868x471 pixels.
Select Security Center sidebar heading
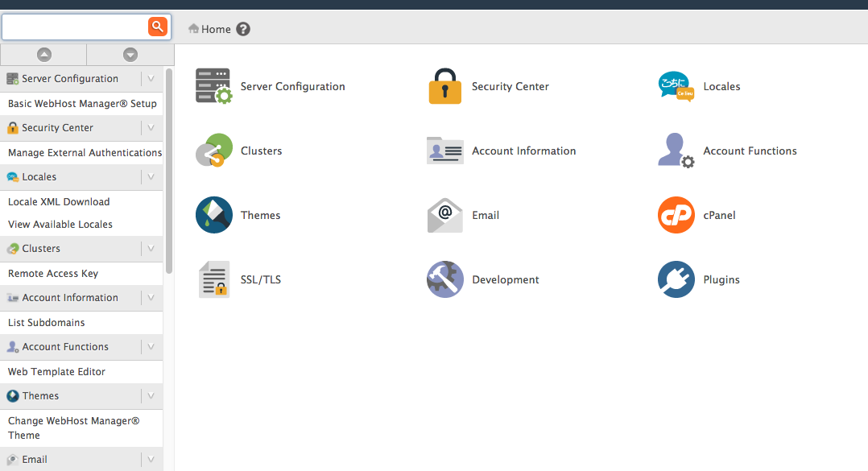point(58,128)
